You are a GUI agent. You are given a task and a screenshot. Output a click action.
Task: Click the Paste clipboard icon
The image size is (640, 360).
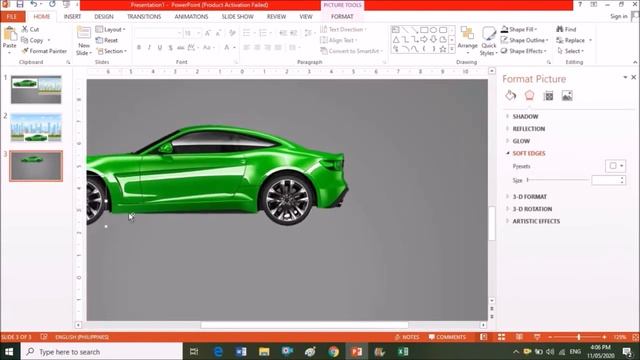pos(10,34)
